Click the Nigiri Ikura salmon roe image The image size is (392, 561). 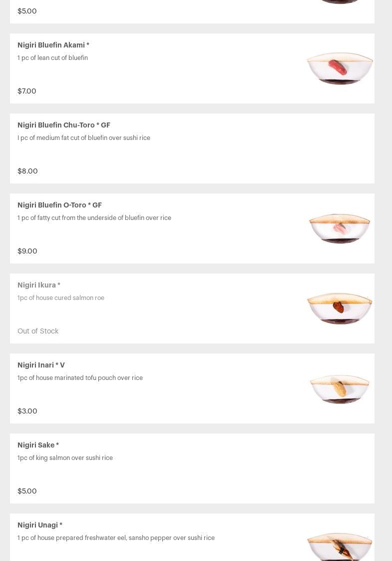point(340,308)
